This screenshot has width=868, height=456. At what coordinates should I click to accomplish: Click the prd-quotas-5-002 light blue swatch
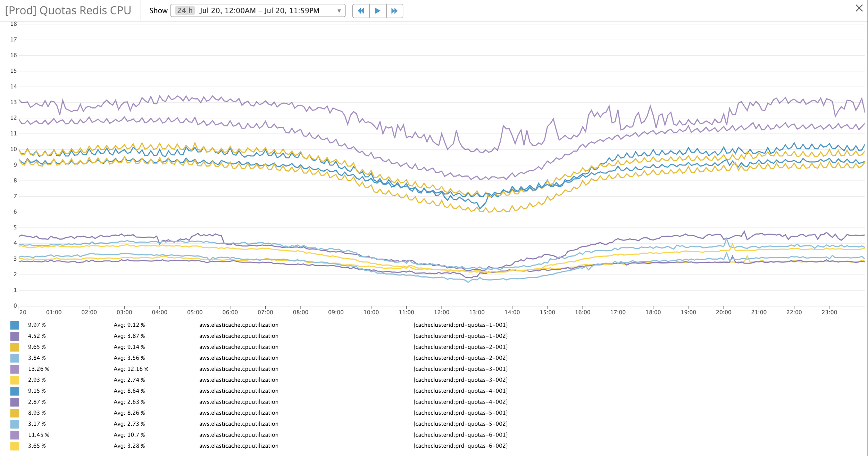(x=15, y=424)
